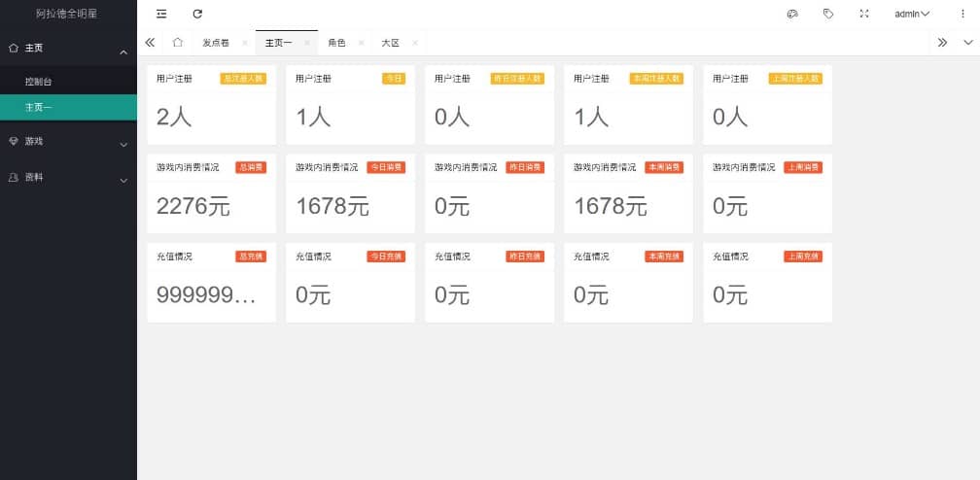The width and height of the screenshot is (980, 480).
Task: Click the 总充值 recharge card showing 999999
Action: pos(211,283)
